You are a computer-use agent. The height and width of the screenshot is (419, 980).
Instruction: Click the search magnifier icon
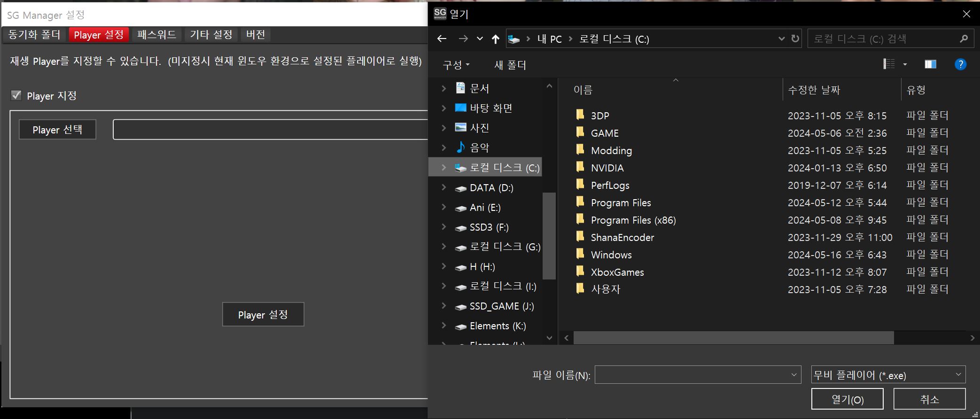pyautogui.click(x=964, y=39)
